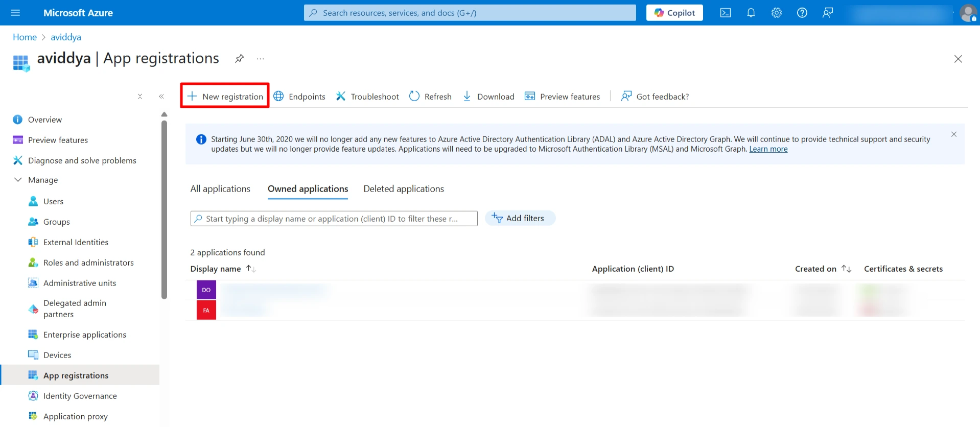Refresh the applications list
This screenshot has width=980, height=427.
point(430,97)
